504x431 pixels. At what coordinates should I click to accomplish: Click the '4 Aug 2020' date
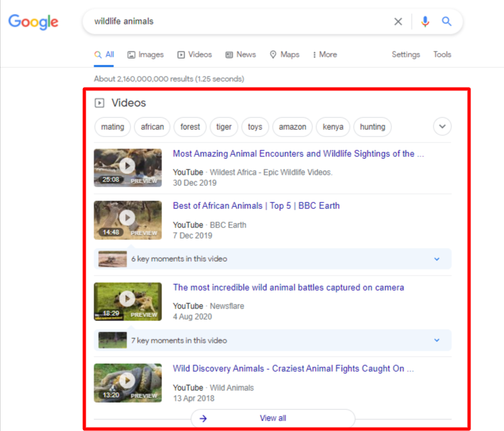[x=192, y=317]
